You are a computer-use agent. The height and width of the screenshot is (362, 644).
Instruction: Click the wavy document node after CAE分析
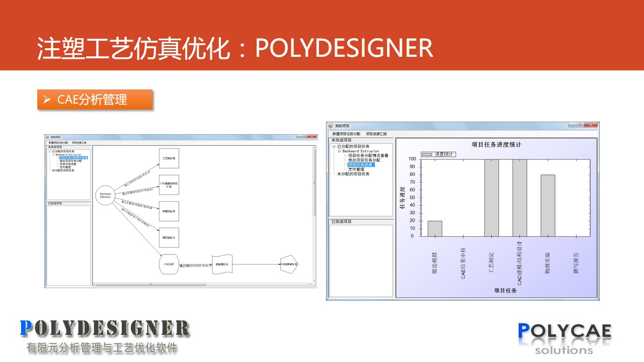[222, 264]
